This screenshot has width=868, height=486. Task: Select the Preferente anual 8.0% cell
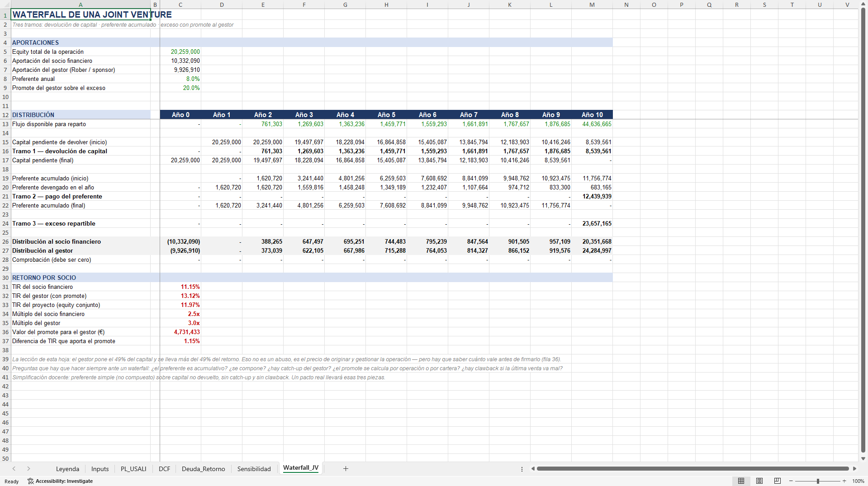(180, 79)
